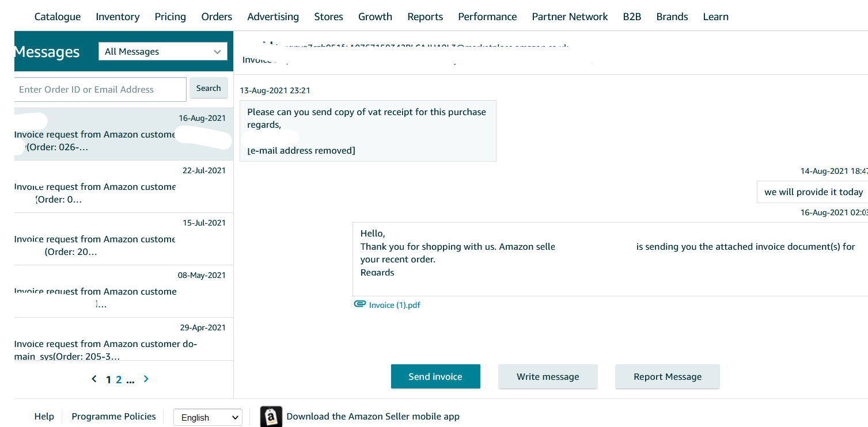The image size is (868, 427).
Task: Open the Orders menu
Action: click(217, 17)
